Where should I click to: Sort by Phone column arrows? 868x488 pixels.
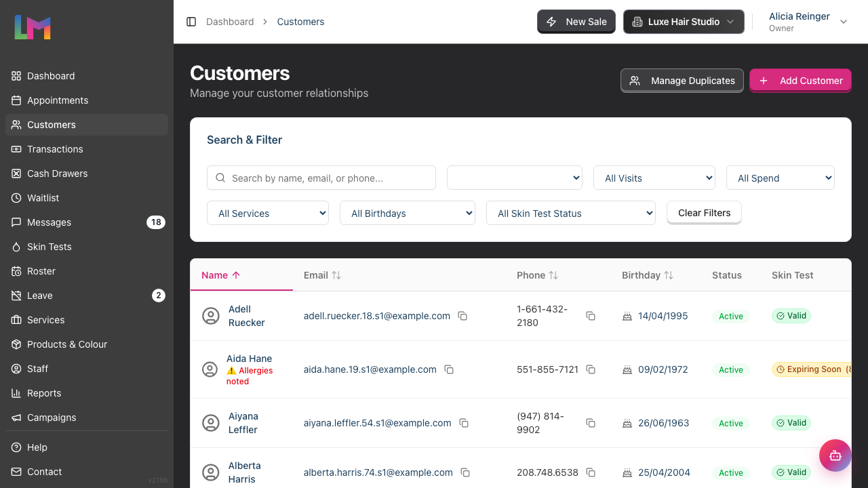pos(553,275)
